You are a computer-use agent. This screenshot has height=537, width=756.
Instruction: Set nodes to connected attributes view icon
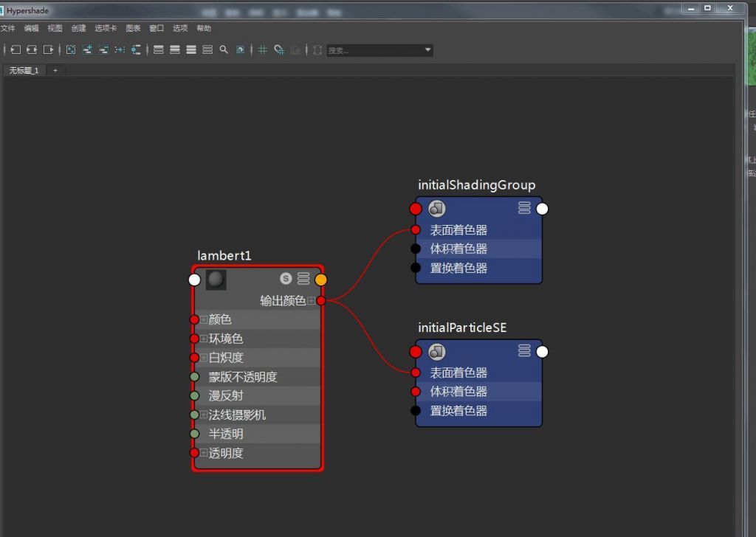(174, 49)
